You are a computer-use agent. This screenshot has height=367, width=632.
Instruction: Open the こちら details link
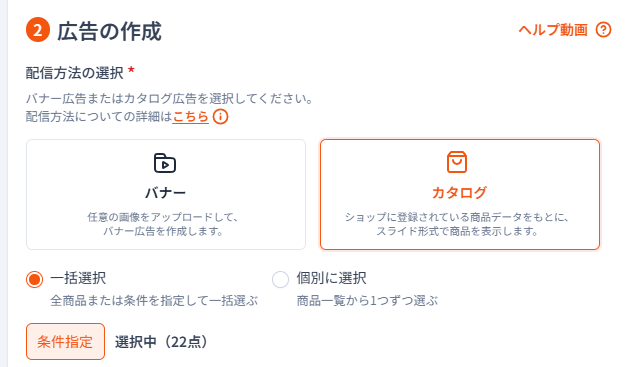point(191,117)
